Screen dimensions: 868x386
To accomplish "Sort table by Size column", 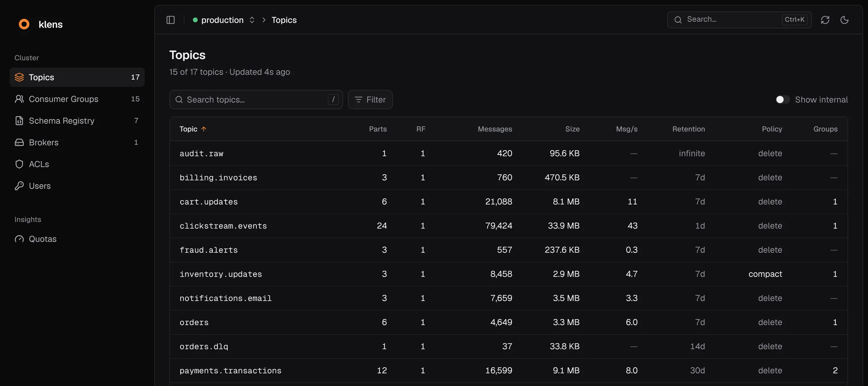I will click(573, 129).
